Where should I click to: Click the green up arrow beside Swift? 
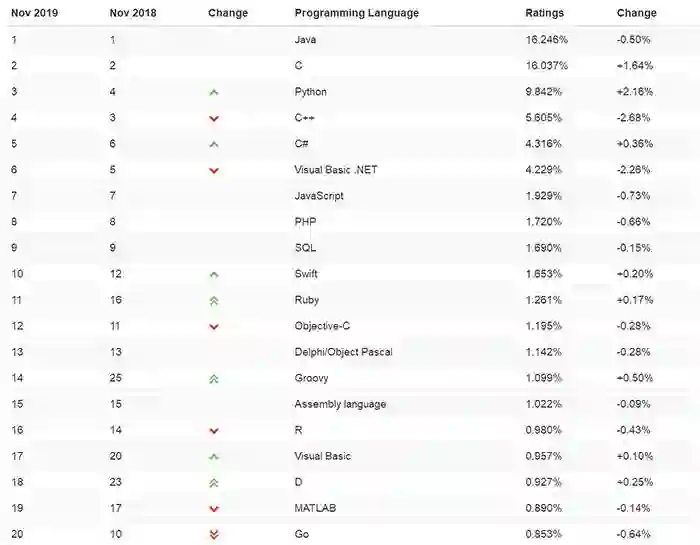coord(214,274)
